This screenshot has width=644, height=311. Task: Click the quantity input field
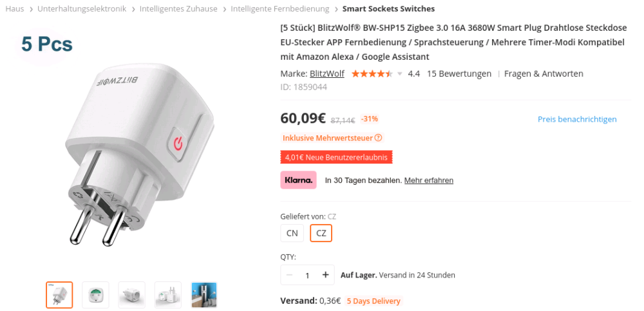click(307, 275)
